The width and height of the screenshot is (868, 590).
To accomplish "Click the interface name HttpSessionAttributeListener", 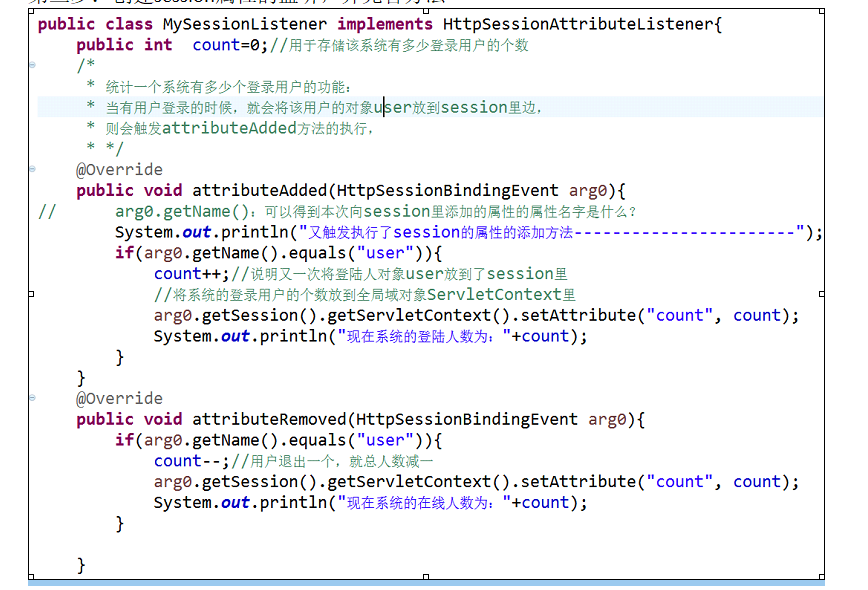I will coord(578,24).
